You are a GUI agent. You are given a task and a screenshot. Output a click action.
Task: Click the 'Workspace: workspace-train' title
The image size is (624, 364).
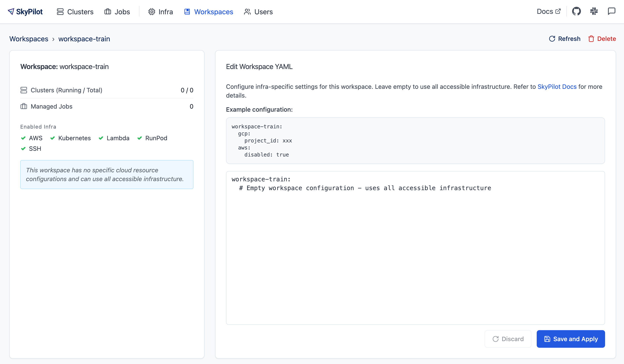click(x=64, y=67)
